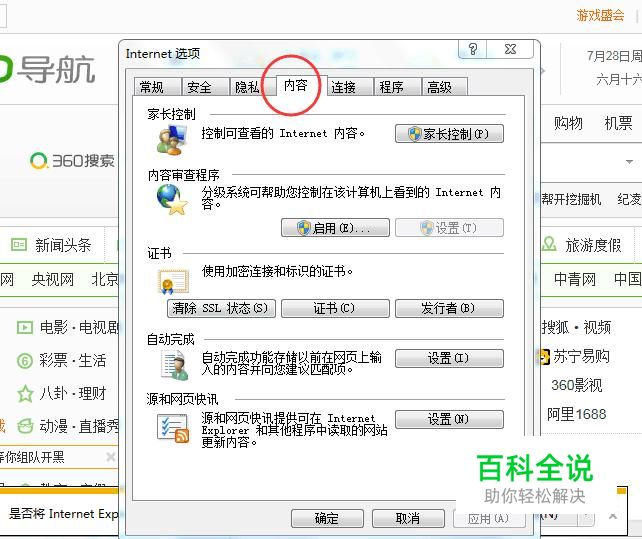Open 搜狐·视频 link

576,327
